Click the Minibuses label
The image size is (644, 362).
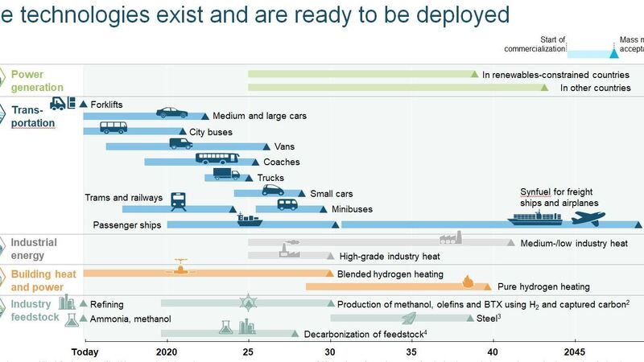(352, 209)
